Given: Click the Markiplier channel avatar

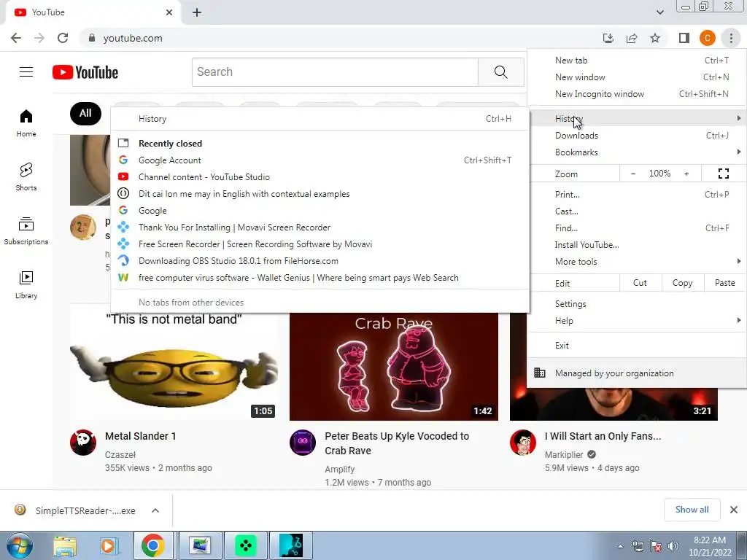Looking at the screenshot, I should coord(522,443).
